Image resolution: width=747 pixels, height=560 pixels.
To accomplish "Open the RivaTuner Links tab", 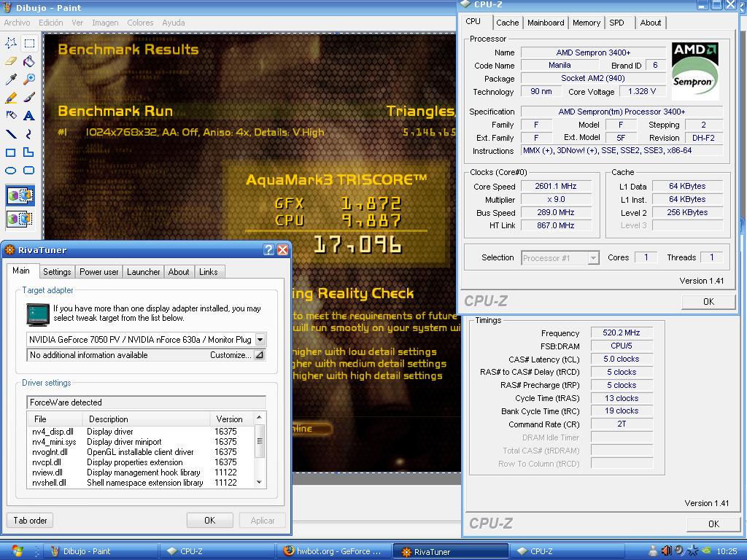I will 208,271.
